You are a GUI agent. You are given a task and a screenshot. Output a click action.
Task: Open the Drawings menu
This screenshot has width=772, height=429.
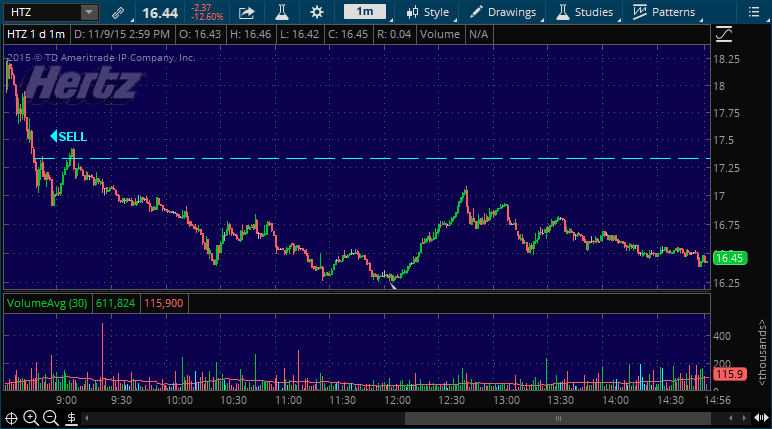tap(503, 12)
